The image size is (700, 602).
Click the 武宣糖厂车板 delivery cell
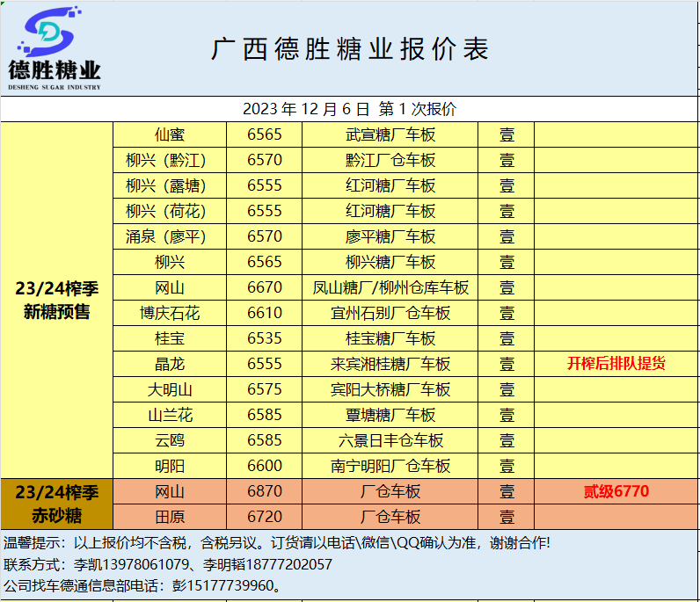(390, 135)
